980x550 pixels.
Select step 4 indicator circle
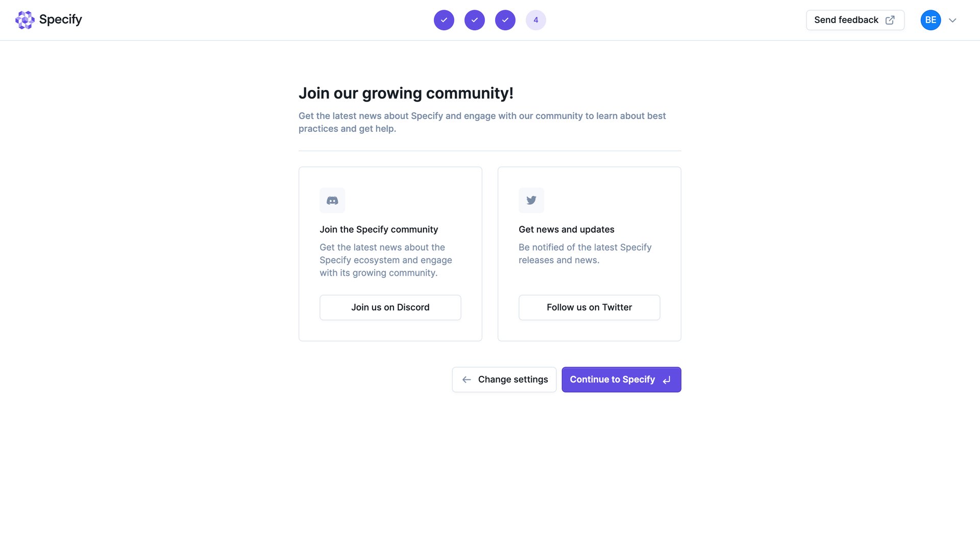pyautogui.click(x=535, y=20)
